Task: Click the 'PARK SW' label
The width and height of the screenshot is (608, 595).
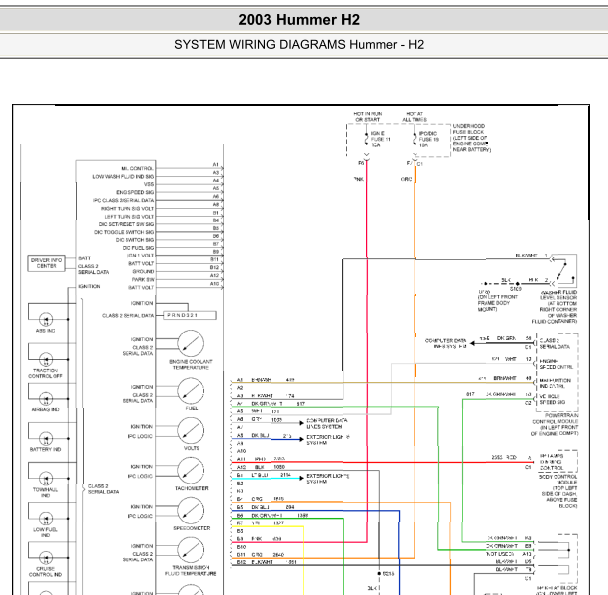Action: click(143, 279)
